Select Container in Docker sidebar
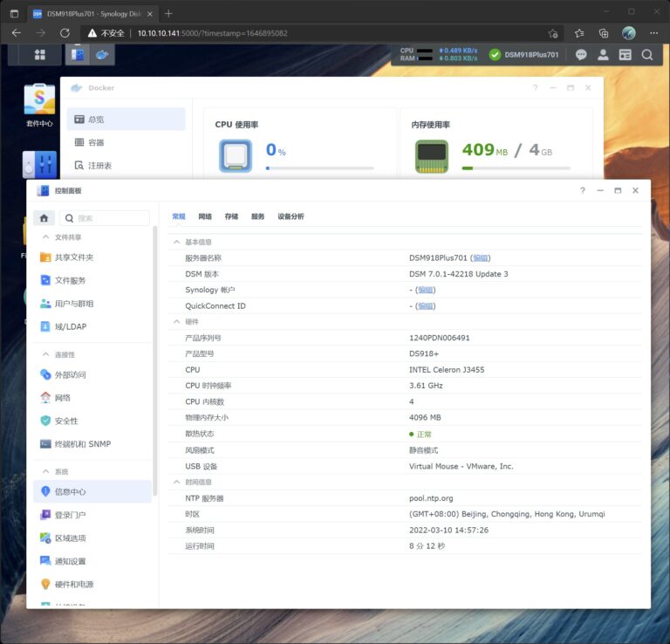 point(126,142)
